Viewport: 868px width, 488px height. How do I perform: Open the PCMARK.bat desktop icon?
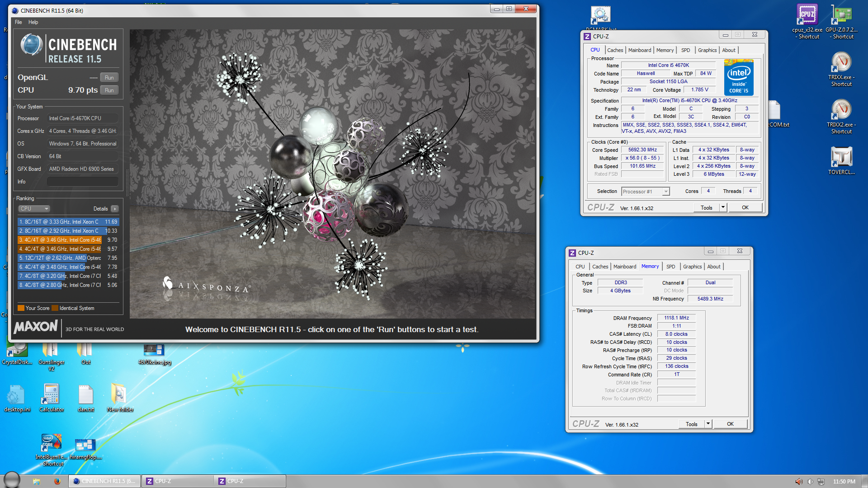coord(601,16)
